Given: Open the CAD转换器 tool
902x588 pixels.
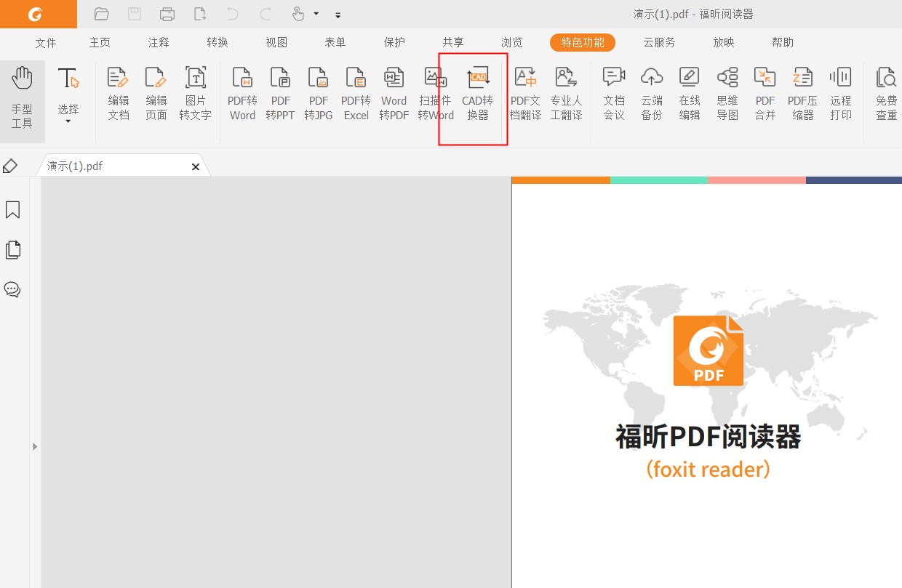Looking at the screenshot, I should 478,94.
